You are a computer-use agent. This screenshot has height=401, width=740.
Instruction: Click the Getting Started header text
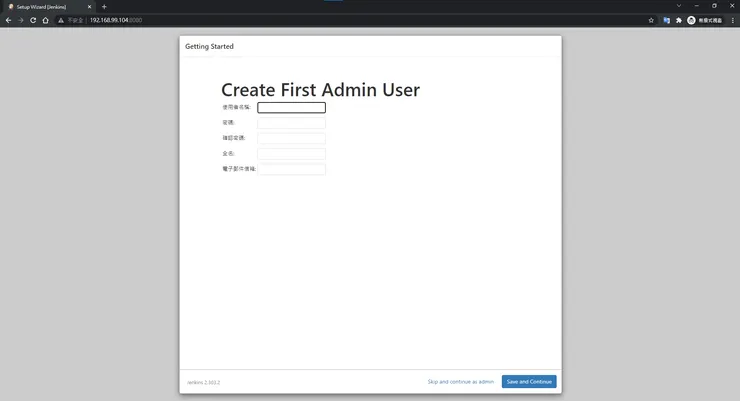point(209,46)
